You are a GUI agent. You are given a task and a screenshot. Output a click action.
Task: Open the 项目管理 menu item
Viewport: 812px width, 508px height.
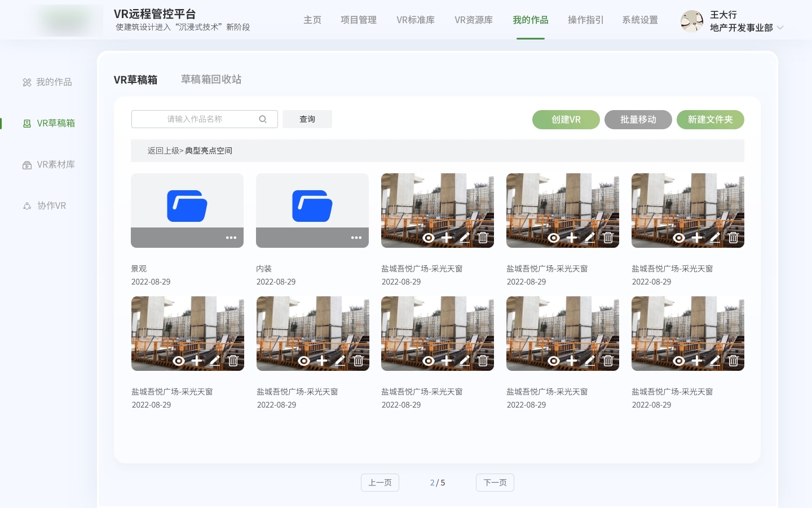click(359, 20)
